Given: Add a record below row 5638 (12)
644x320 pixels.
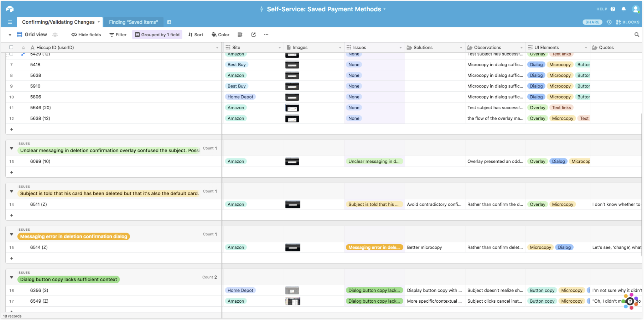Looking at the screenshot, I should pyautogui.click(x=12, y=129).
